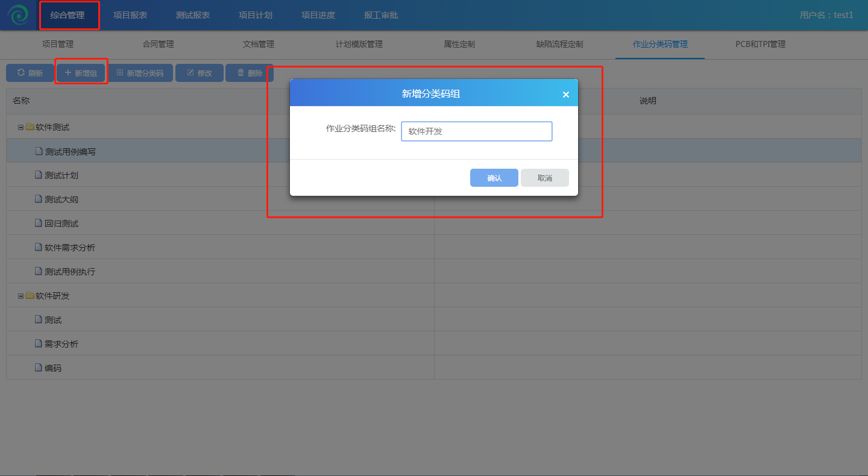Close the 新增分类码组 dialog with X
868x476 pixels.
click(565, 95)
